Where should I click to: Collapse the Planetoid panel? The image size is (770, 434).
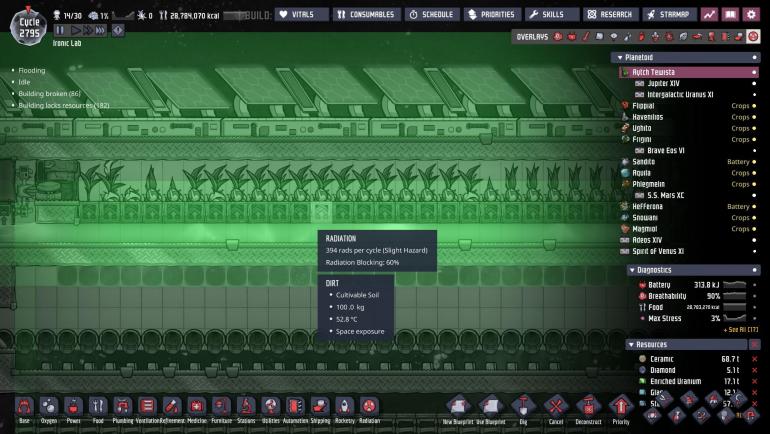(x=620, y=57)
